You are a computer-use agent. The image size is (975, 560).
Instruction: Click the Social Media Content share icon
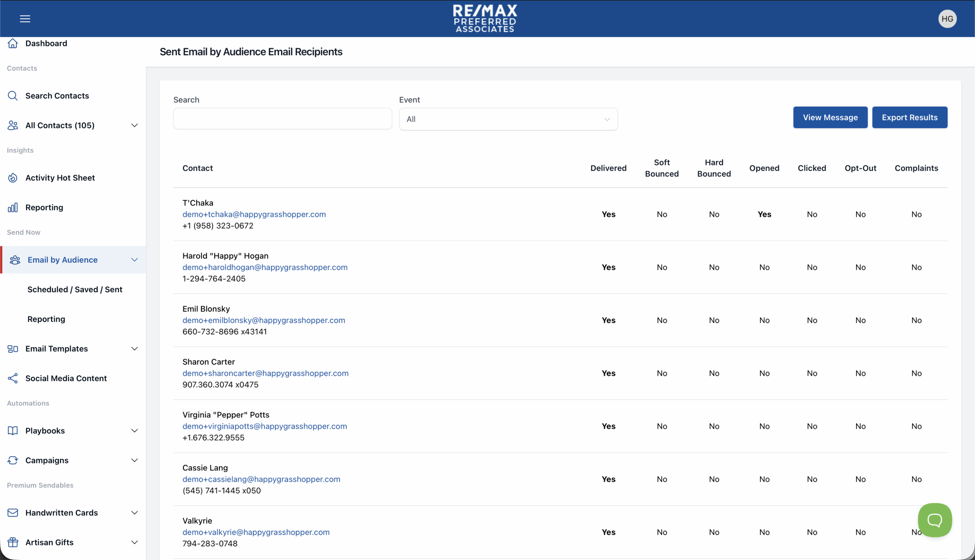(x=13, y=379)
